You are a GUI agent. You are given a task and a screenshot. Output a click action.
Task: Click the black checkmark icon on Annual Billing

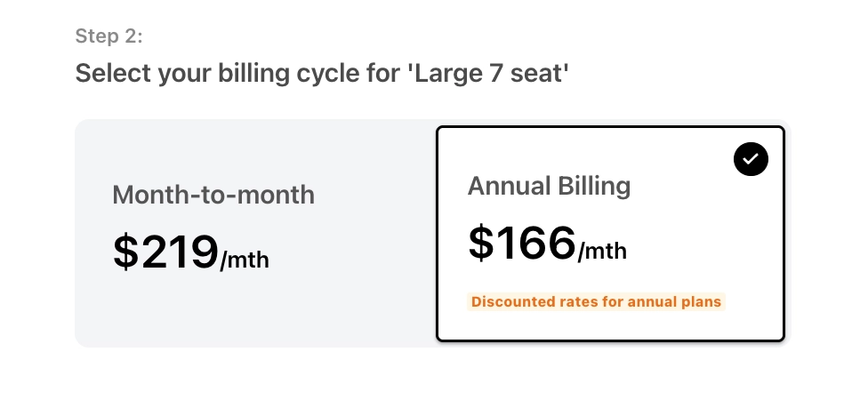(751, 159)
